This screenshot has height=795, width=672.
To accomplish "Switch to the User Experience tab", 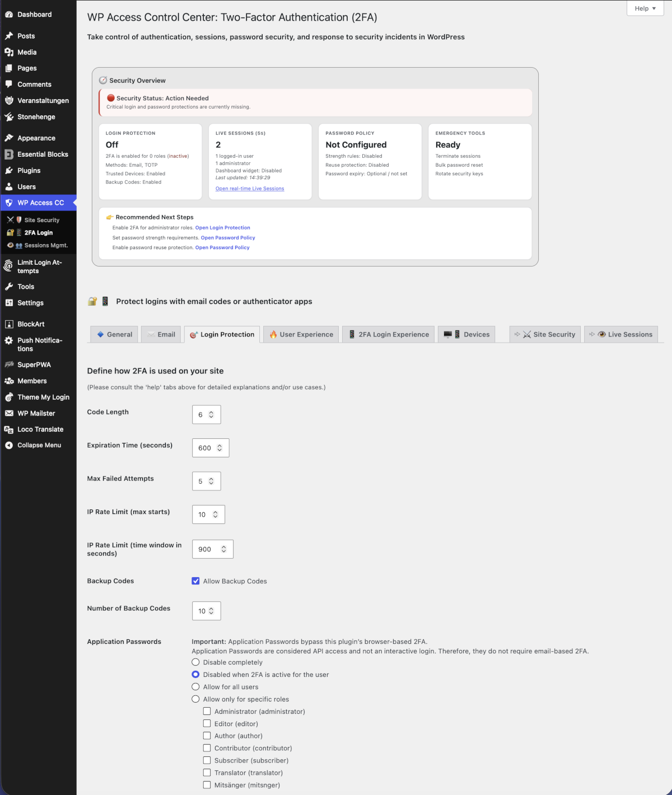I will (x=301, y=335).
